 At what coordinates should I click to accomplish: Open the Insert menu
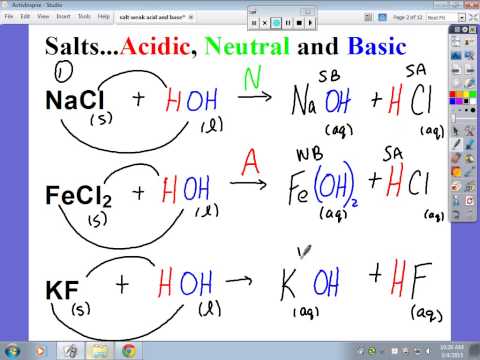click(x=63, y=16)
